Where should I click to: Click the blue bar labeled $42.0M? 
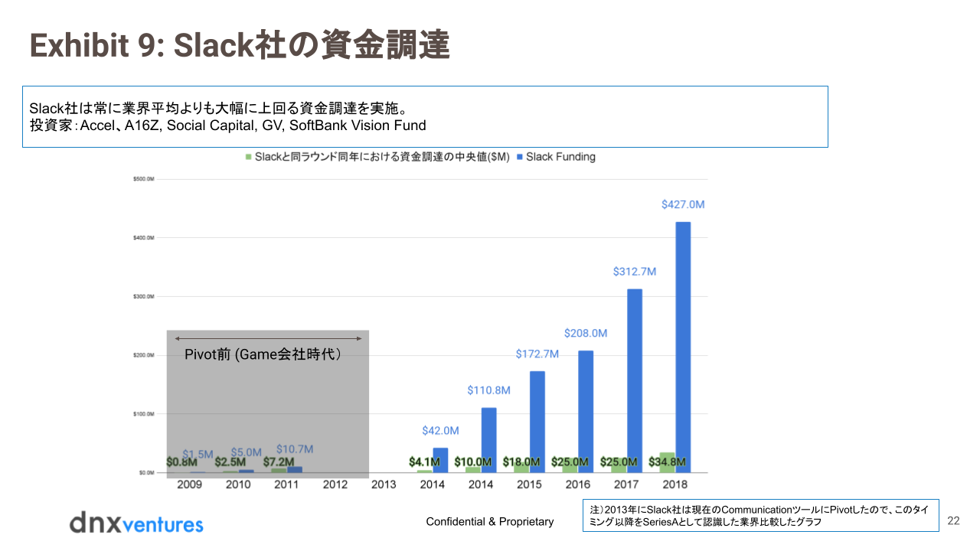point(440,460)
